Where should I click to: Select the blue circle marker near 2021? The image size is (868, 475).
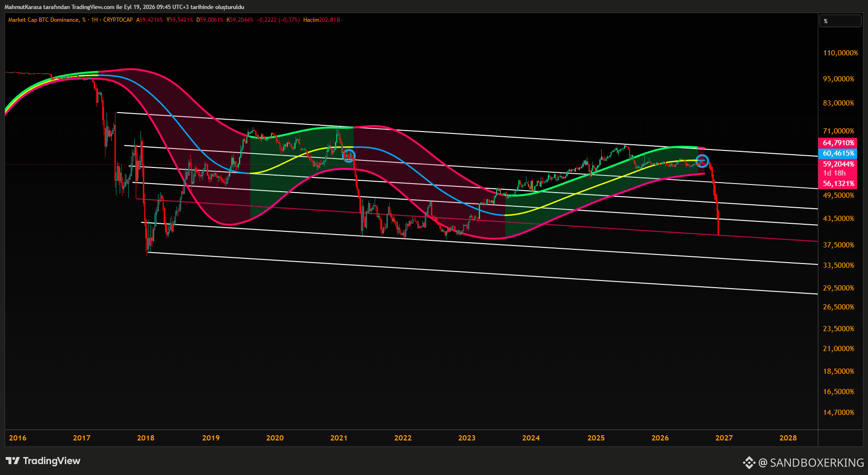349,155
